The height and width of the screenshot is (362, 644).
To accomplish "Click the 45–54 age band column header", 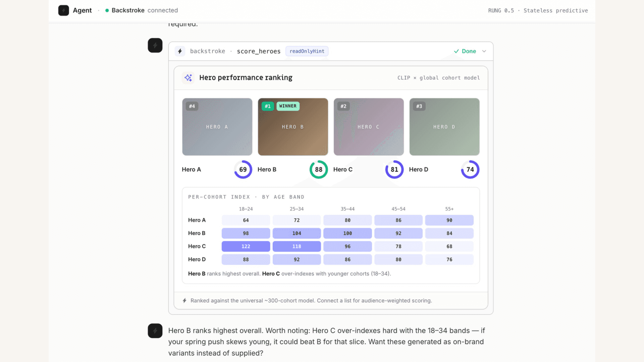I will 398,209.
